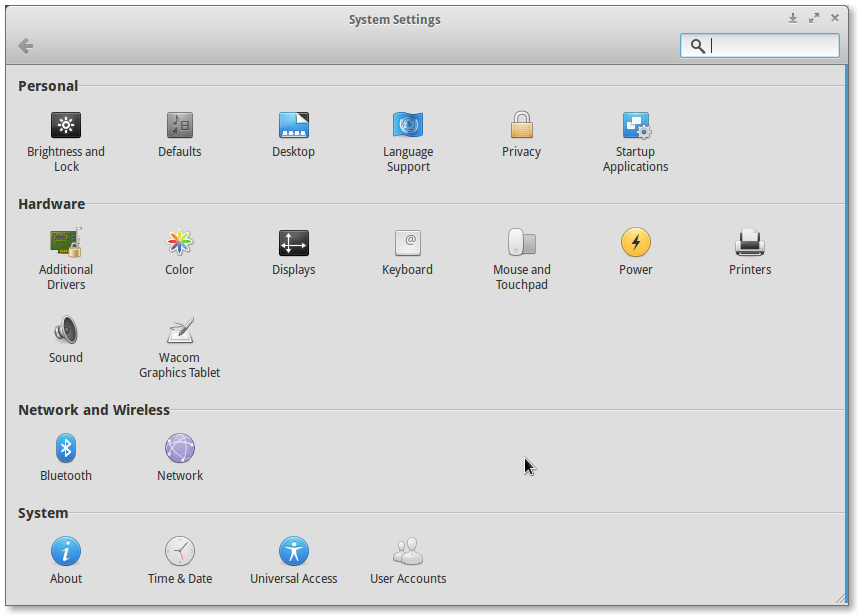Open the Power settings
Screen dimensions: 858x615
635,242
